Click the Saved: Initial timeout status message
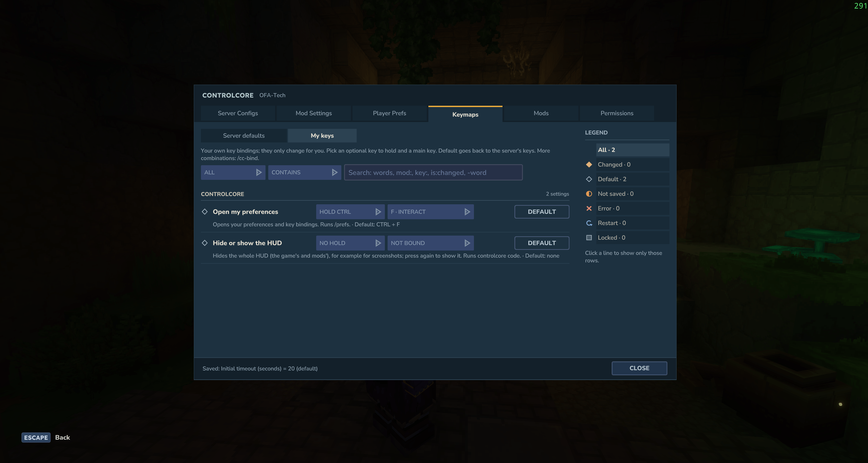 (x=260, y=368)
